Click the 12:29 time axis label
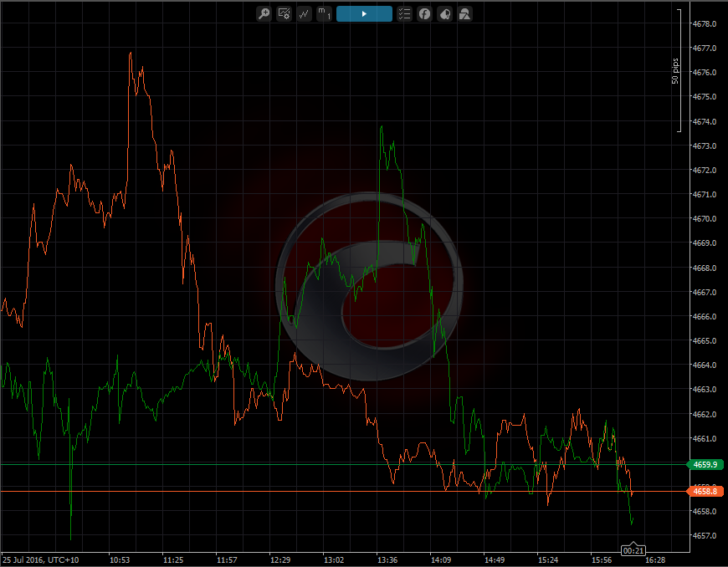This screenshot has width=728, height=567. coord(280,560)
